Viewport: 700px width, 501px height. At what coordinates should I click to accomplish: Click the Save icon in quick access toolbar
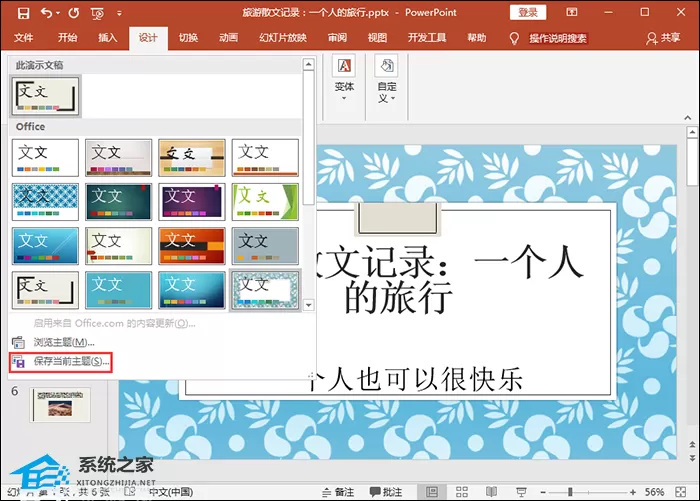[x=23, y=13]
